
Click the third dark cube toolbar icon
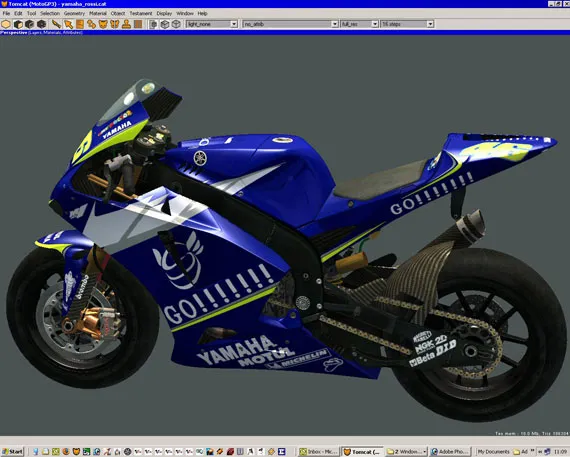[41, 24]
